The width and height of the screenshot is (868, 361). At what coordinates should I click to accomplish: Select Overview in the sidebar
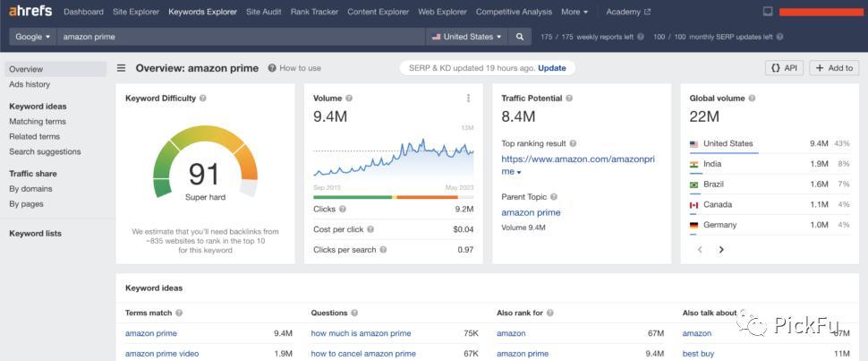[55, 69]
